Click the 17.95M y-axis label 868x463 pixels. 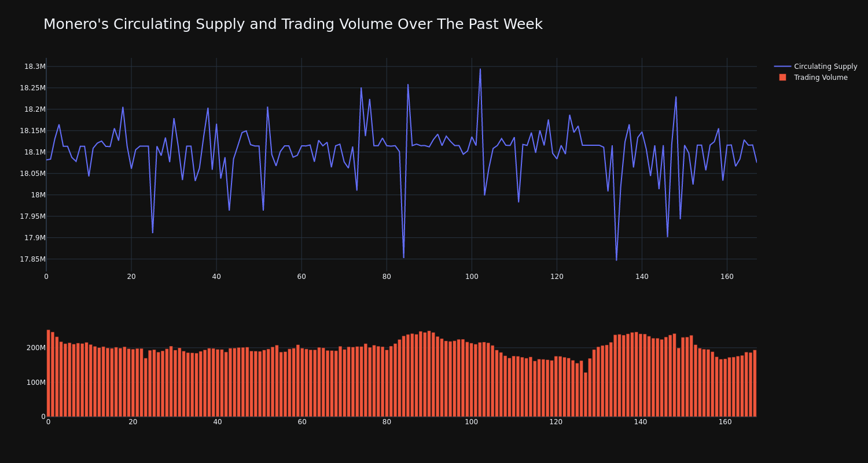[32, 216]
